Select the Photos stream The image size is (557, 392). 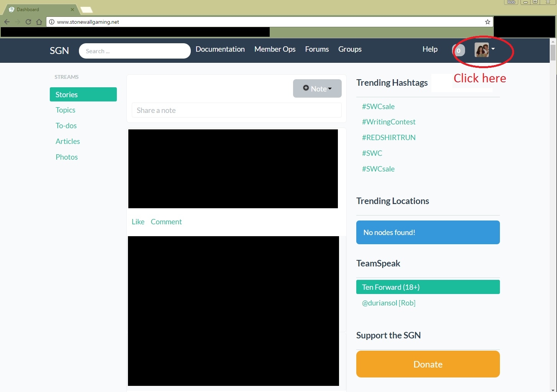click(x=67, y=157)
